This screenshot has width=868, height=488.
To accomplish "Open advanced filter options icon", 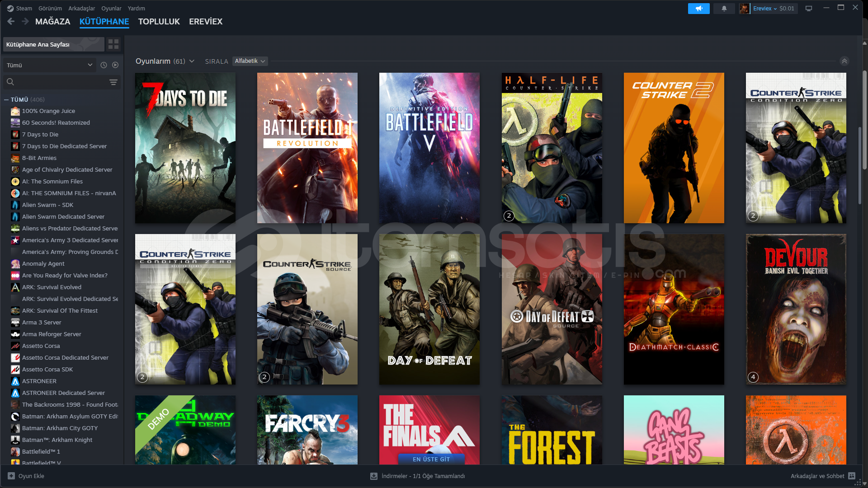I will (x=113, y=82).
